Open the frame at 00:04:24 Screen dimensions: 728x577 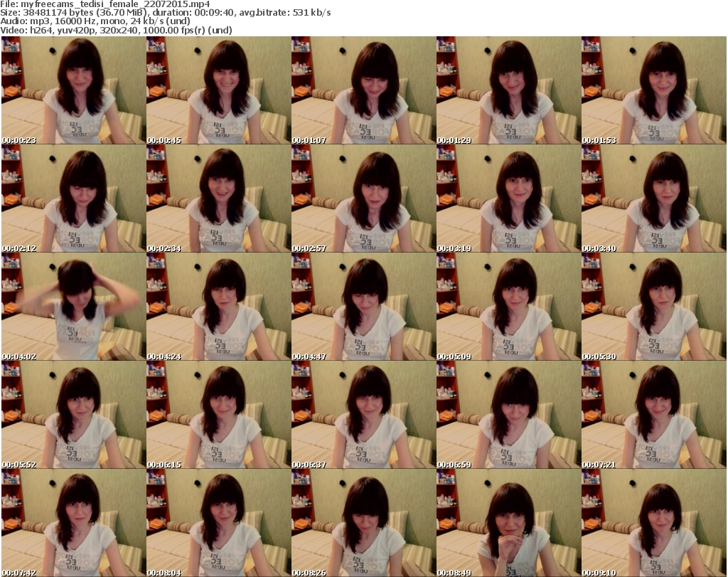pos(219,307)
